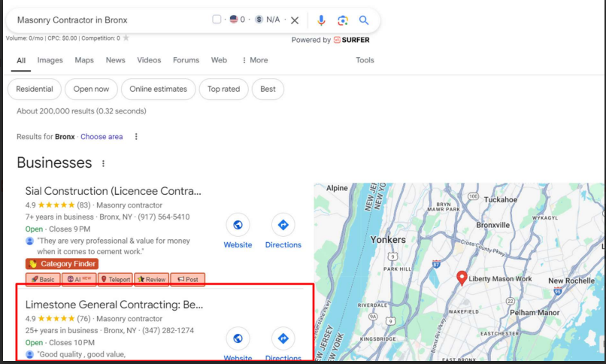The width and height of the screenshot is (606, 364).
Task: Open the three-dot menu beside Businesses heading
Action: 103,163
